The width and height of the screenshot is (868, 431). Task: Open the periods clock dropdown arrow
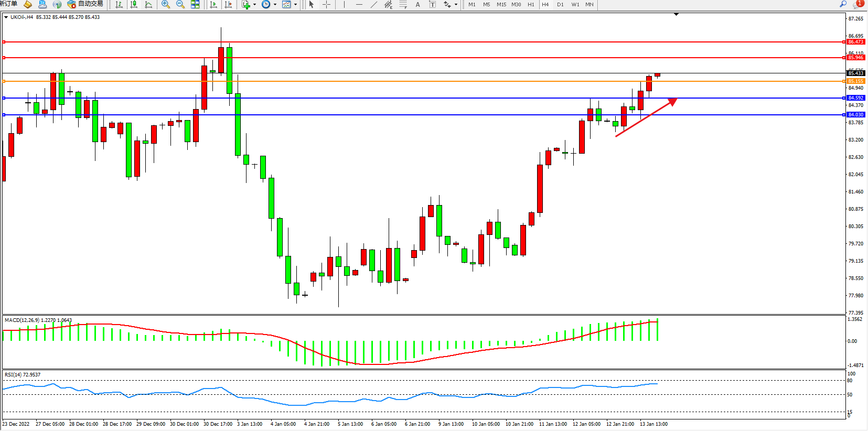tap(275, 5)
